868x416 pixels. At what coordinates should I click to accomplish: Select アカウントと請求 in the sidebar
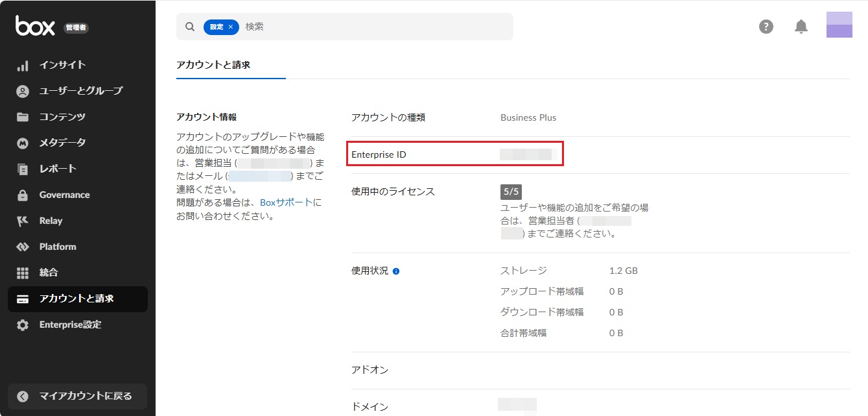tap(76, 299)
